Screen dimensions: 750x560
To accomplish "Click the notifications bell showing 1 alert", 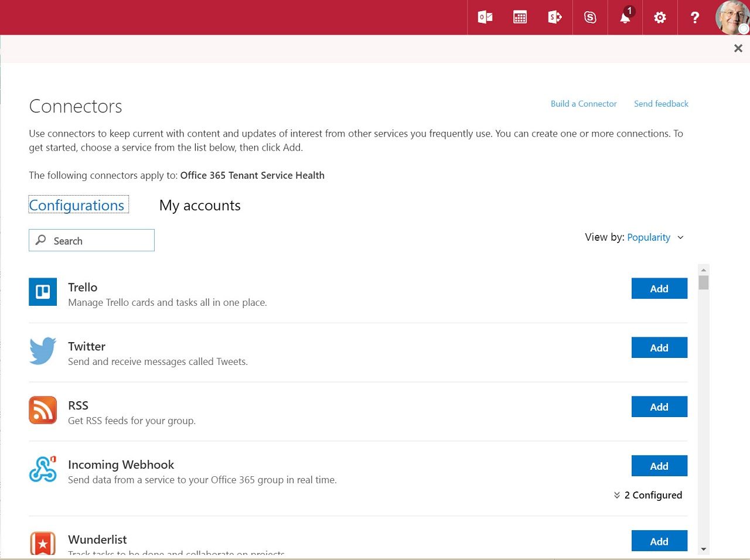I will pyautogui.click(x=625, y=17).
